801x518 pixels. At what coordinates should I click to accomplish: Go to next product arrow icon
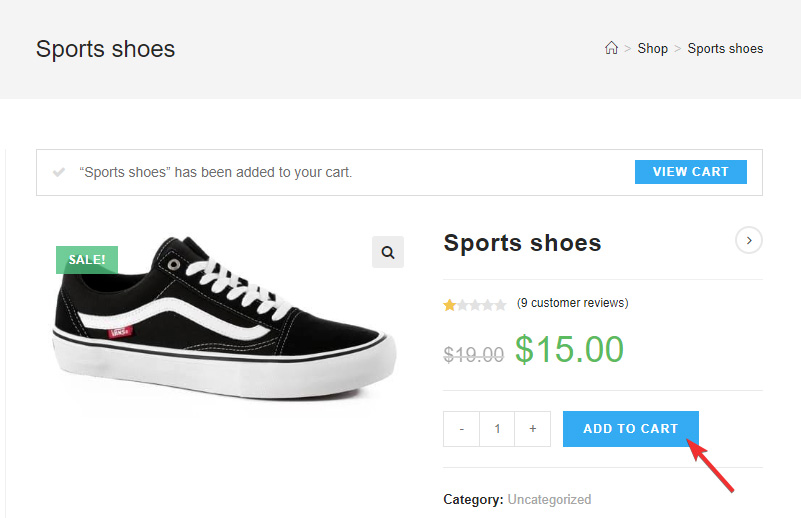pyautogui.click(x=749, y=240)
